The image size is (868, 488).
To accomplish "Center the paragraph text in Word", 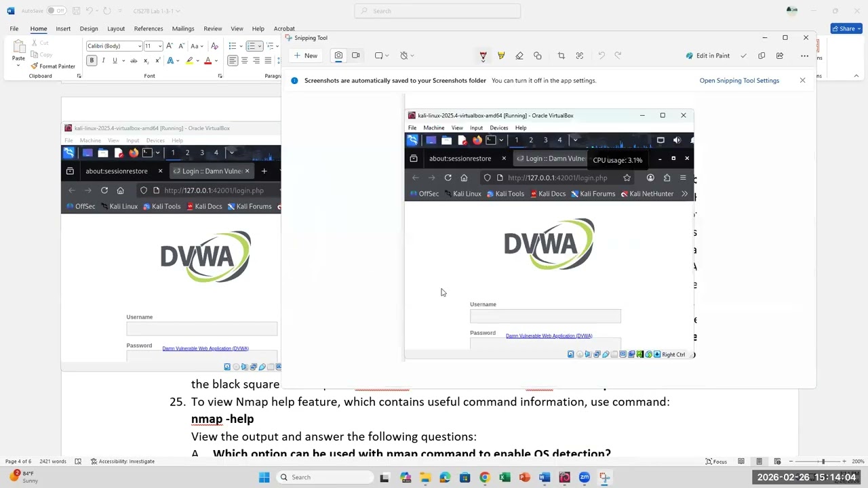I will 244,60.
